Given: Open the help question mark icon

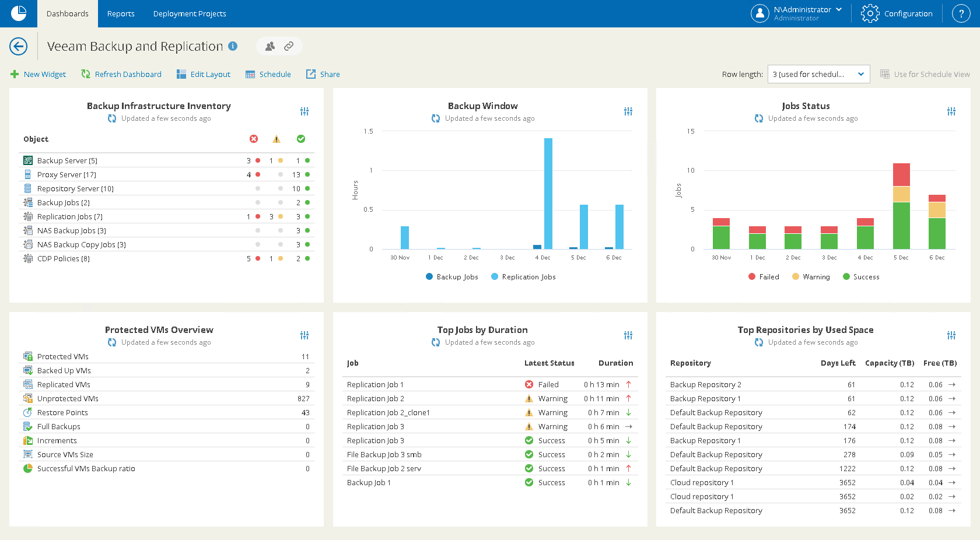Looking at the screenshot, I should coord(961,13).
